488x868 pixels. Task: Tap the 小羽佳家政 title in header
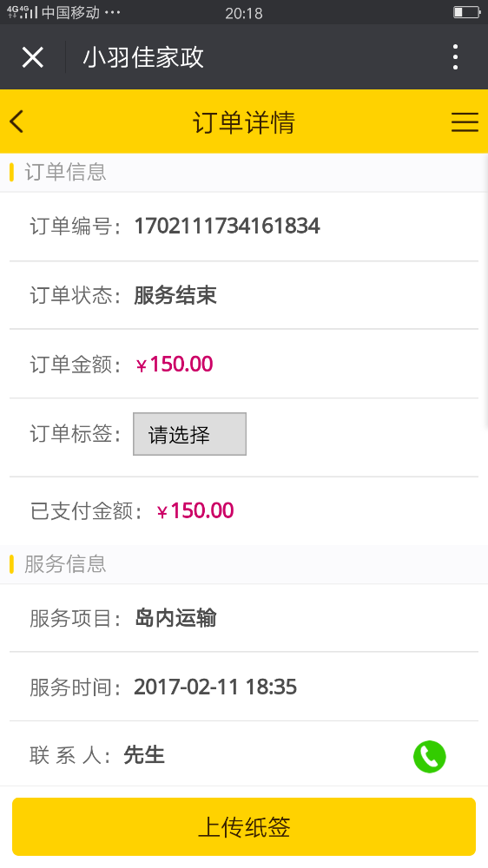point(143,57)
